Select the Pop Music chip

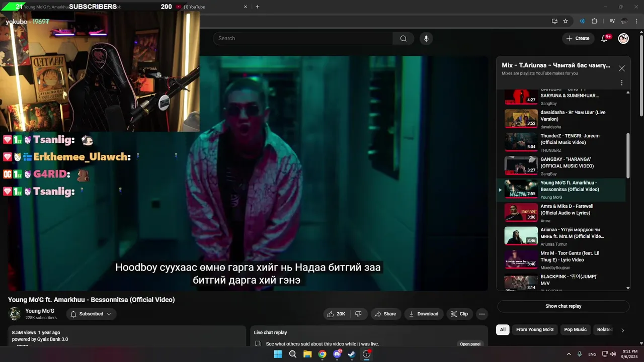(x=575, y=330)
